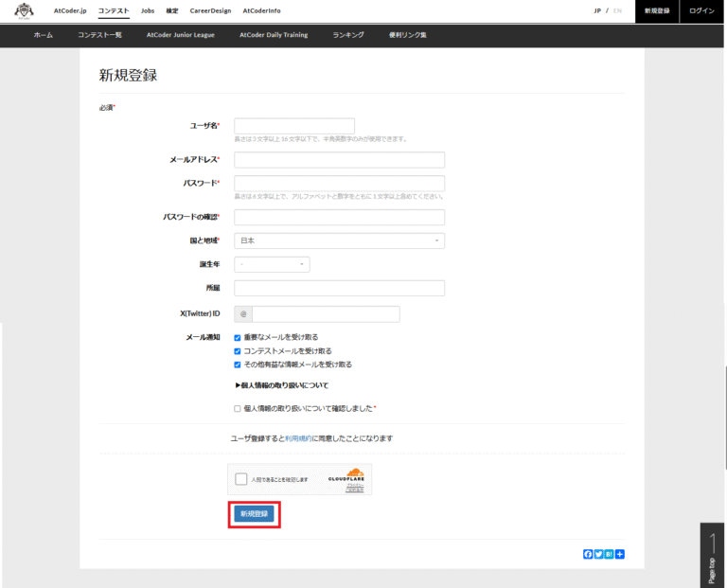
Task: Open the 国と地域 country dropdown
Action: 339,241
